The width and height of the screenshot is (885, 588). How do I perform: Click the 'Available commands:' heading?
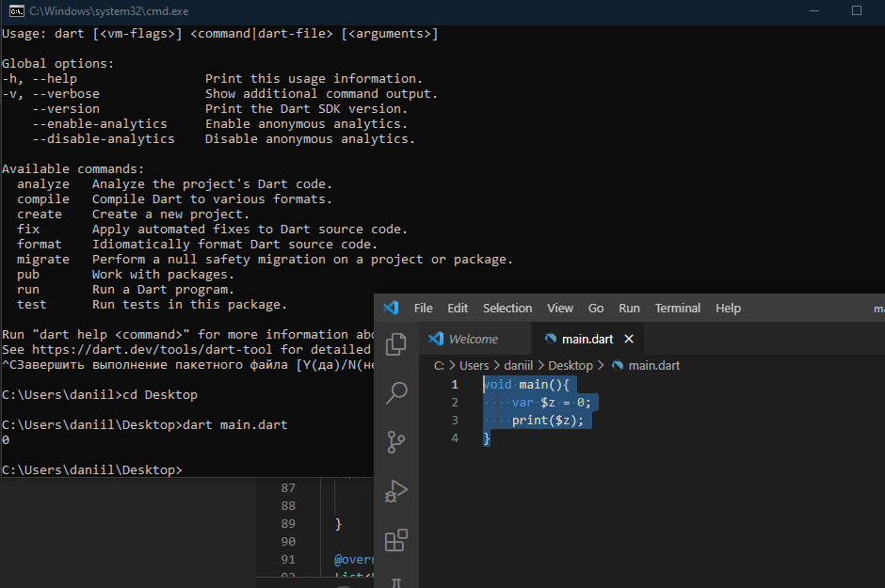pyautogui.click(x=72, y=169)
